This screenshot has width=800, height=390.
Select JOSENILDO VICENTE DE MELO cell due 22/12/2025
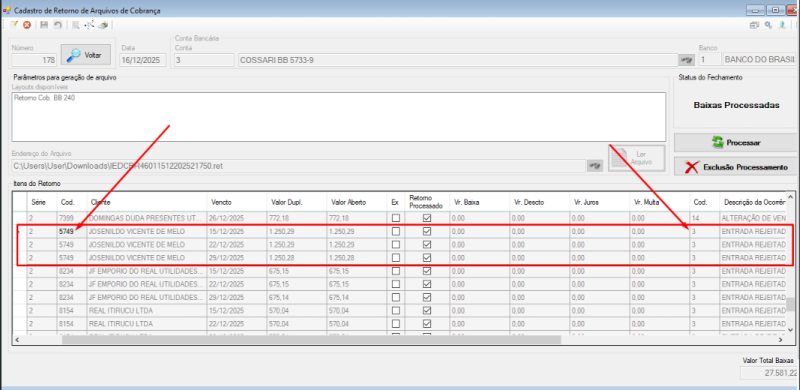pos(147,245)
